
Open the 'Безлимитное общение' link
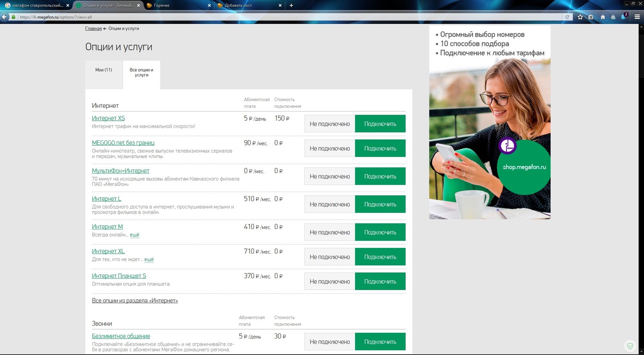tap(121, 336)
